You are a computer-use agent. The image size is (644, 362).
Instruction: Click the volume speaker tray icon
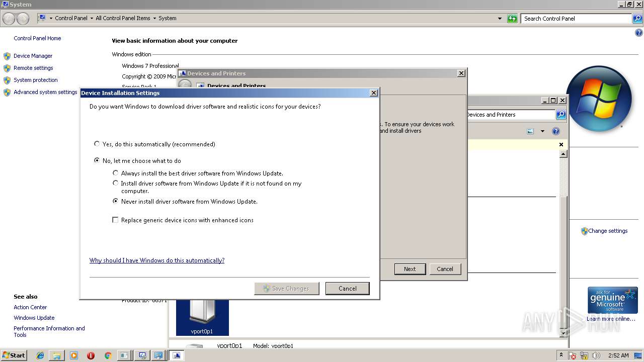[596, 355]
